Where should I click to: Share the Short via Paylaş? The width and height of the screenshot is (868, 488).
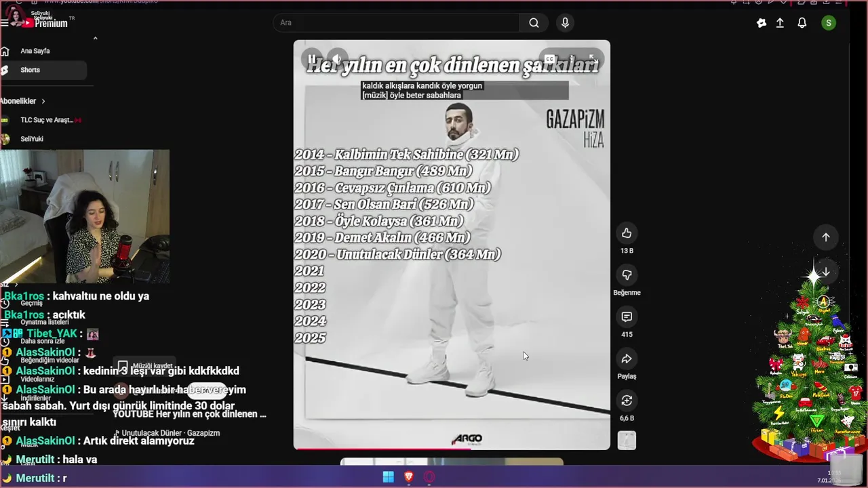pos(627,359)
